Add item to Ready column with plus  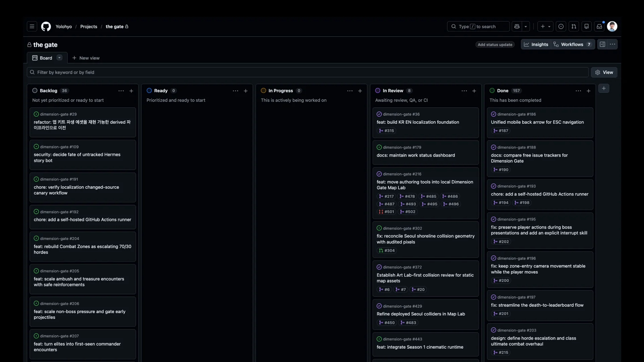[246, 91]
